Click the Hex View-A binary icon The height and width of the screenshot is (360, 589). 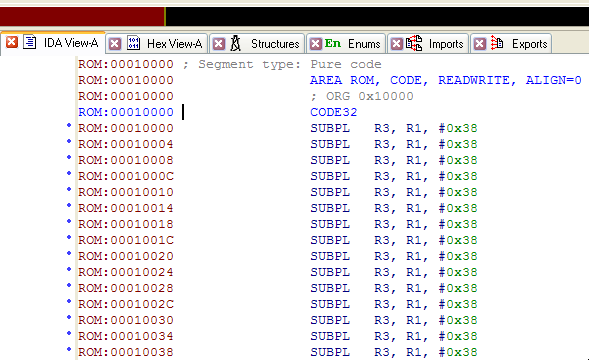coord(133,43)
